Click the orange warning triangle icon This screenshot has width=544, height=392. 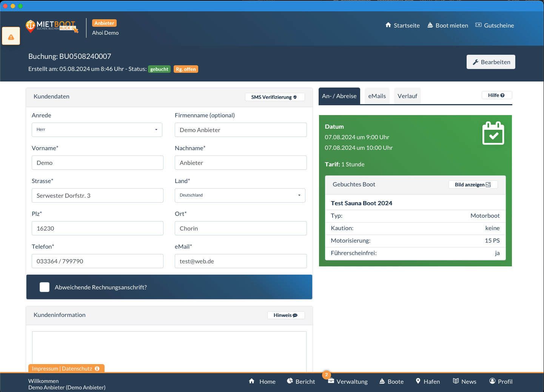11,37
